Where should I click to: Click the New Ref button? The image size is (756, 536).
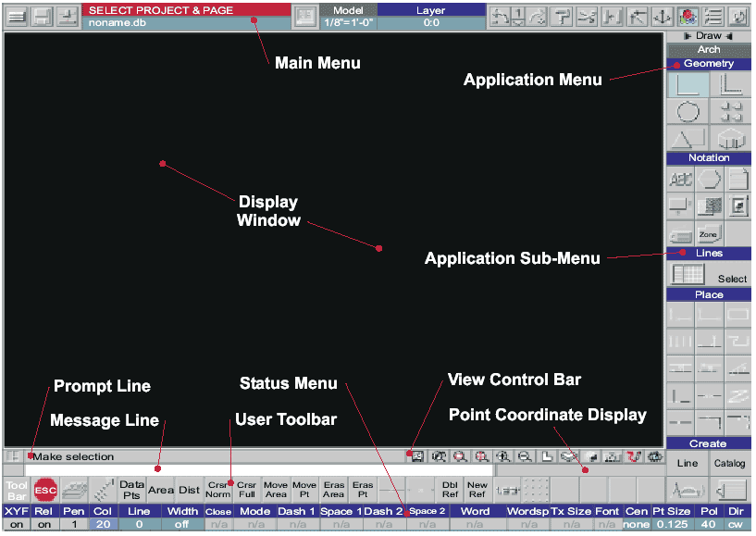click(477, 490)
